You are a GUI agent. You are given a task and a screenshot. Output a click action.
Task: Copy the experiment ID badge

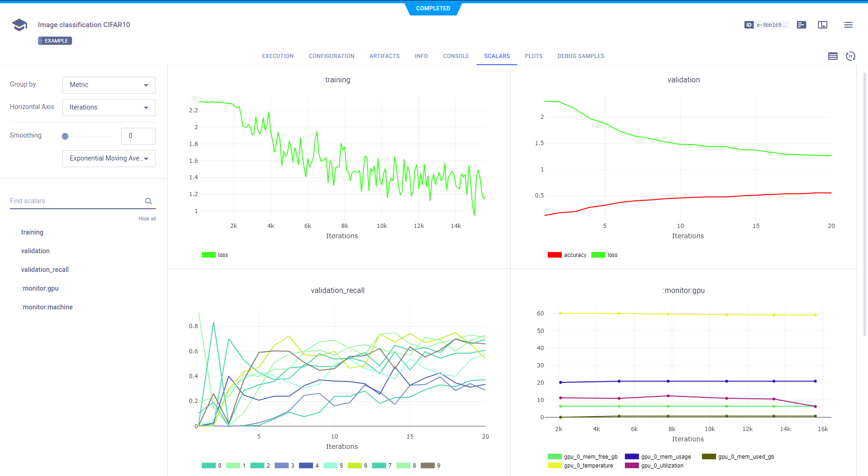coord(766,25)
